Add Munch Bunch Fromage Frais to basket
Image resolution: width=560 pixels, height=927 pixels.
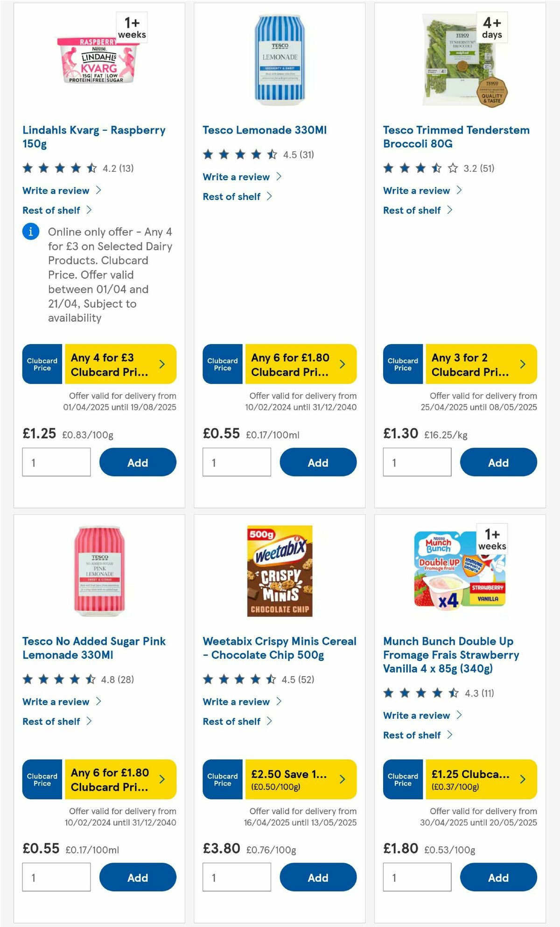click(x=498, y=877)
